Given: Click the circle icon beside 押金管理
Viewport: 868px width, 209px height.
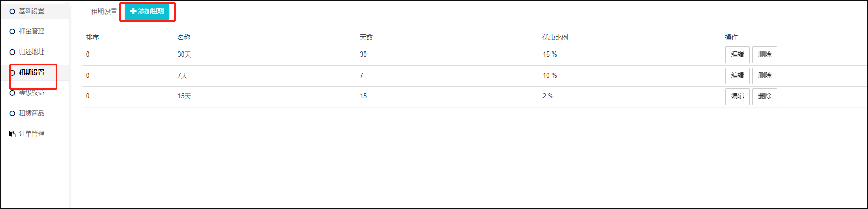Looking at the screenshot, I should click(12, 31).
